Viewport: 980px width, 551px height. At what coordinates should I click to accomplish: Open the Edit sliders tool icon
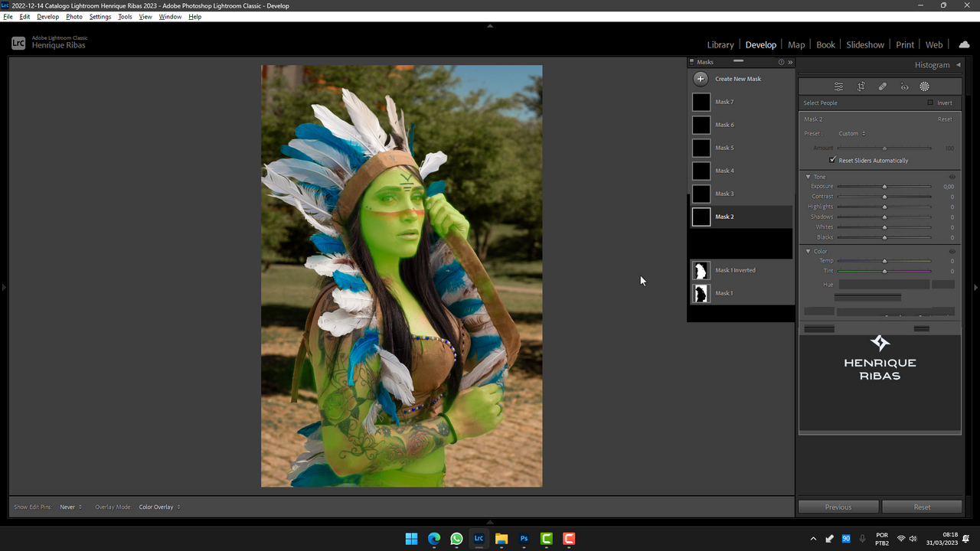(x=839, y=86)
